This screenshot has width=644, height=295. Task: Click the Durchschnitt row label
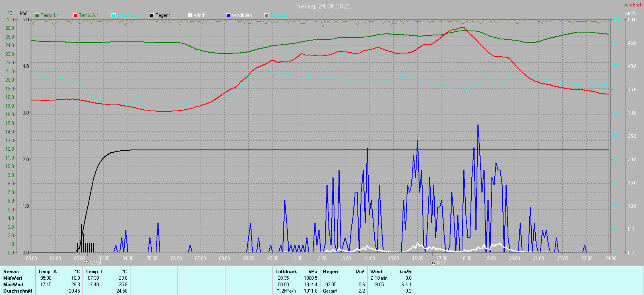pyautogui.click(x=18, y=291)
